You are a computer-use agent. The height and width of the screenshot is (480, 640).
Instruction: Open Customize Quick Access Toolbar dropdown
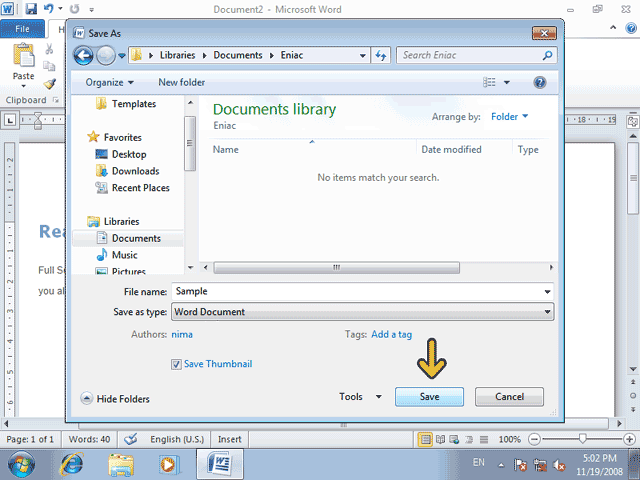pyautogui.click(x=91, y=9)
